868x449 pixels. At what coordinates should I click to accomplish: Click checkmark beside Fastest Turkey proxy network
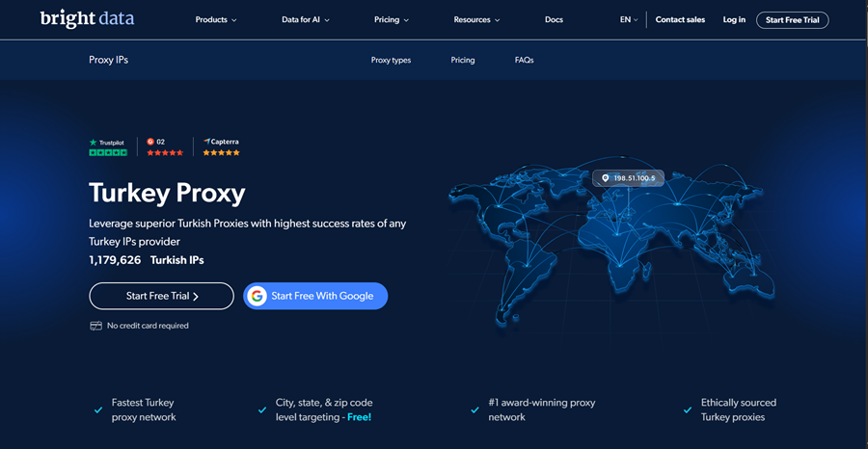tap(98, 410)
